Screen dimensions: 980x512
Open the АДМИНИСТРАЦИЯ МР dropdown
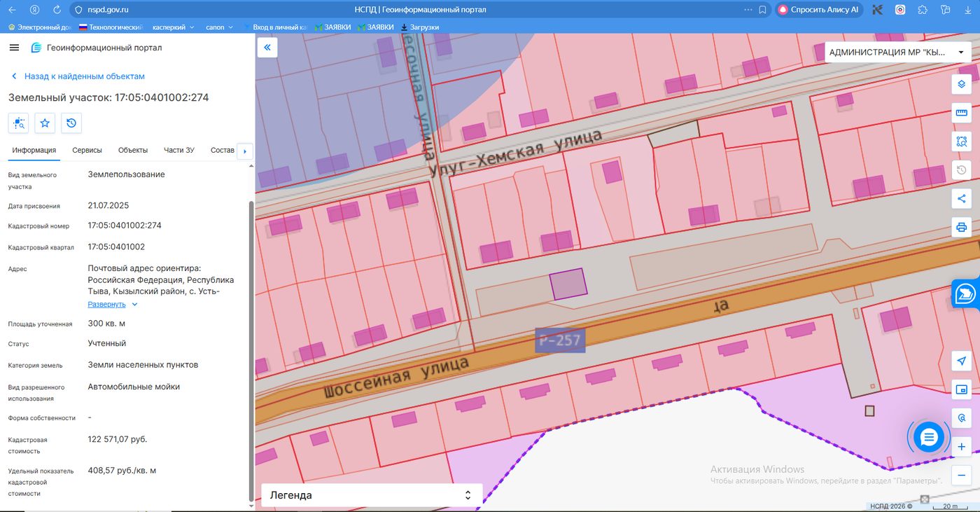pyautogui.click(x=898, y=52)
